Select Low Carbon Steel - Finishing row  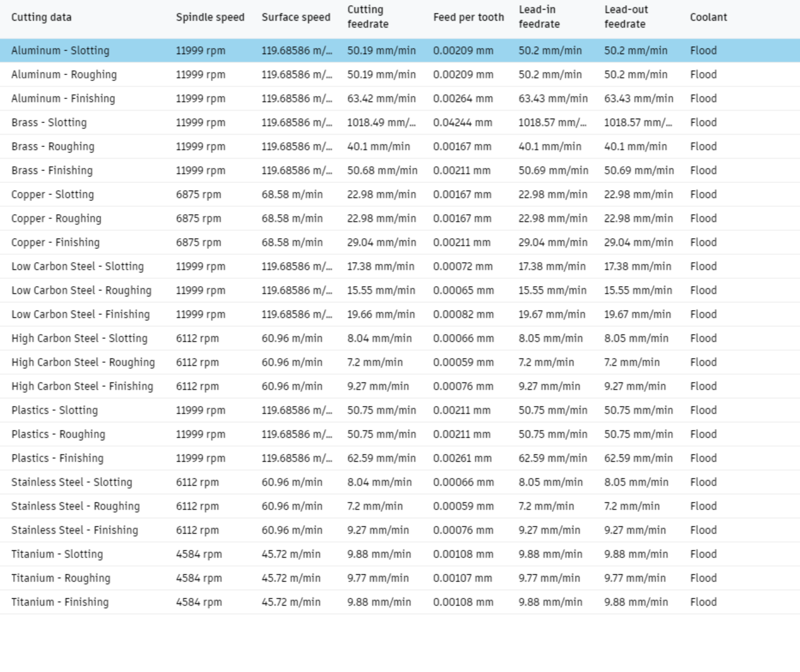pos(400,314)
